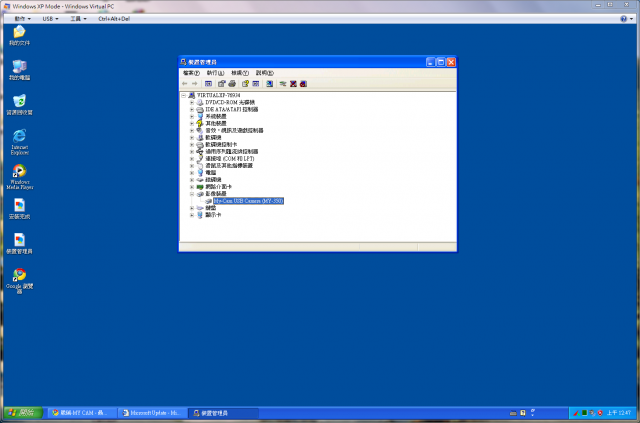Viewport: 640px width, 423px height.
Task: Expand the sound, video and game controllers node
Action: pos(192,131)
